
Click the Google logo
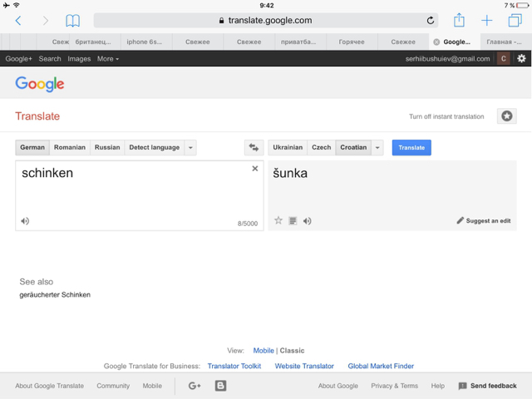click(x=40, y=84)
